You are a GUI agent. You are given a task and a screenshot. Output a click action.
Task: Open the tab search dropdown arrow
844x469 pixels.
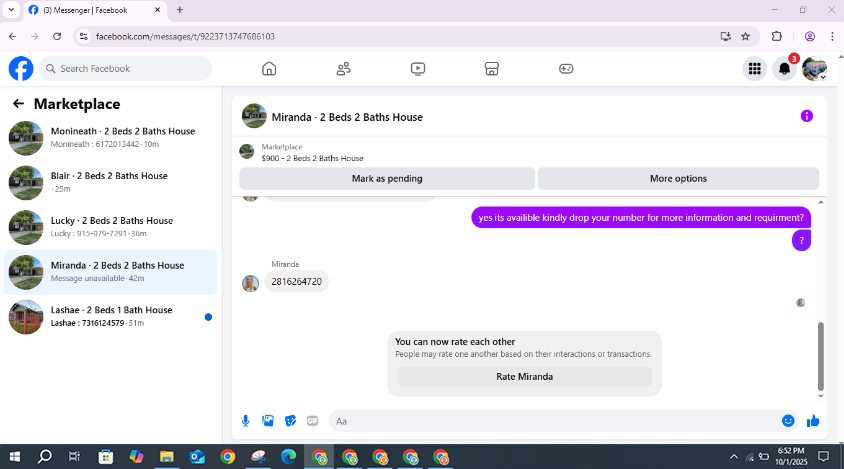[11, 10]
